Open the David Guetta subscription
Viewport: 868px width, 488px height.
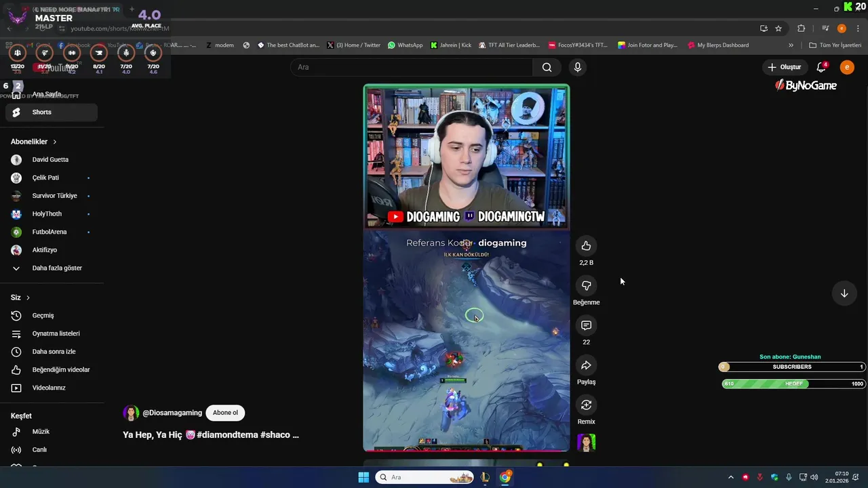click(x=52, y=159)
